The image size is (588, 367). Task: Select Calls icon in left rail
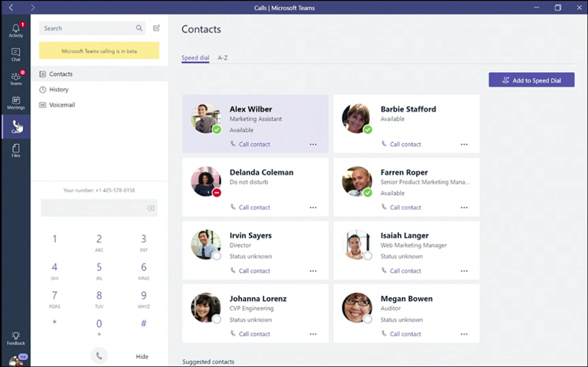(x=16, y=127)
